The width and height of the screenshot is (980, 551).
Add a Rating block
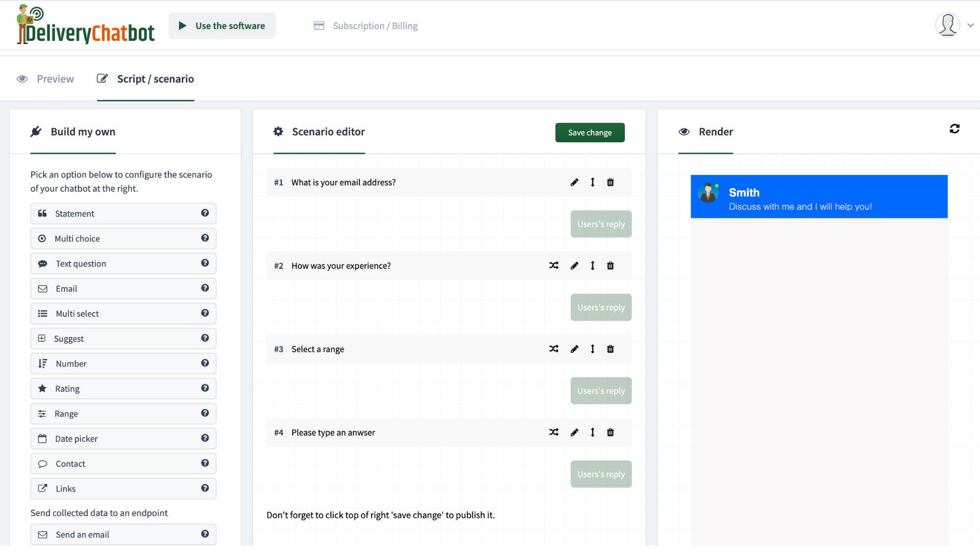coord(123,388)
